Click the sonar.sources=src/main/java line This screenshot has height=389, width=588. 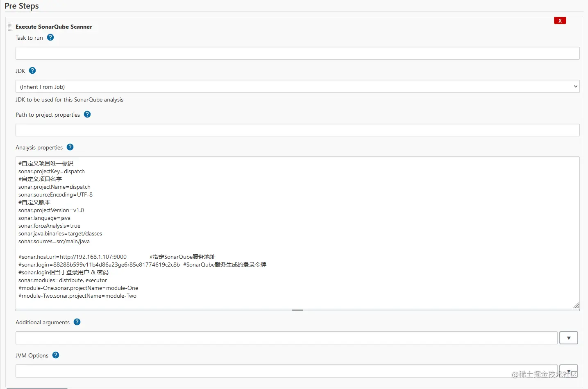pyautogui.click(x=54, y=241)
